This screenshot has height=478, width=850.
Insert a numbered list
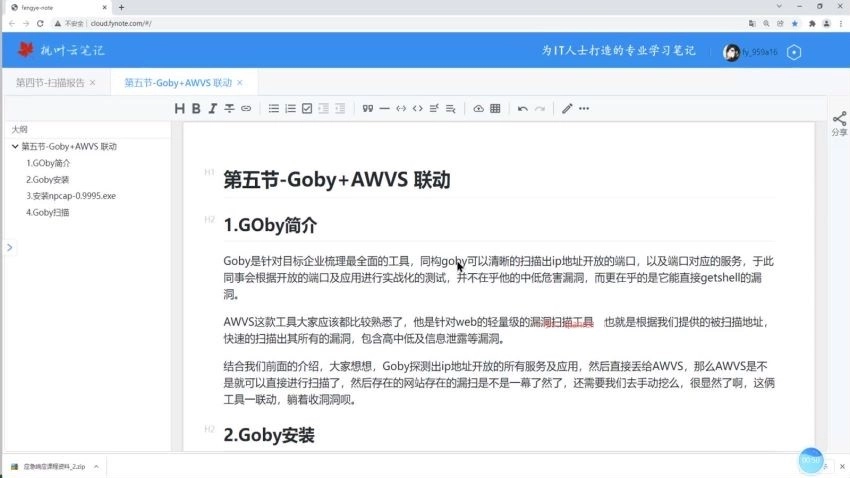tap(291, 108)
